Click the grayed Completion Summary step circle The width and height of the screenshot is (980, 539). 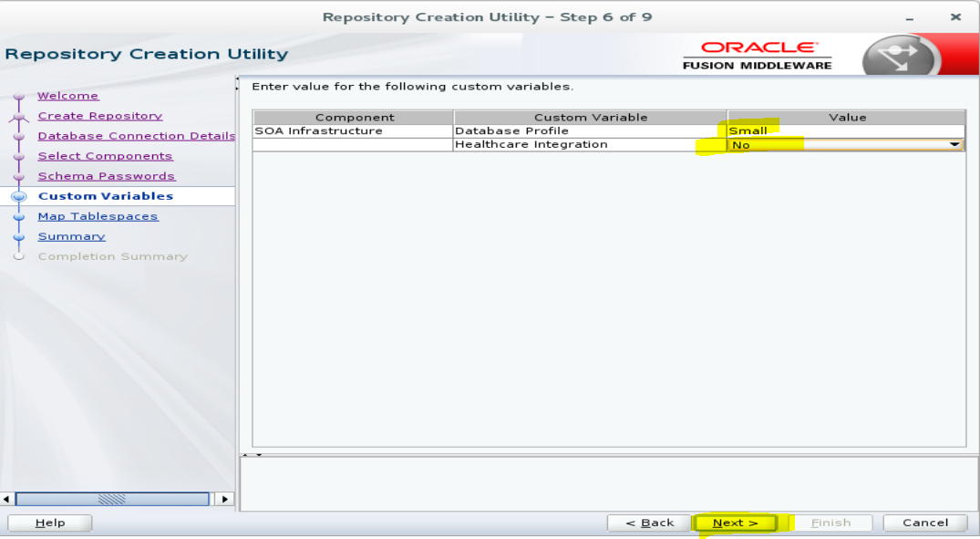click(20, 255)
